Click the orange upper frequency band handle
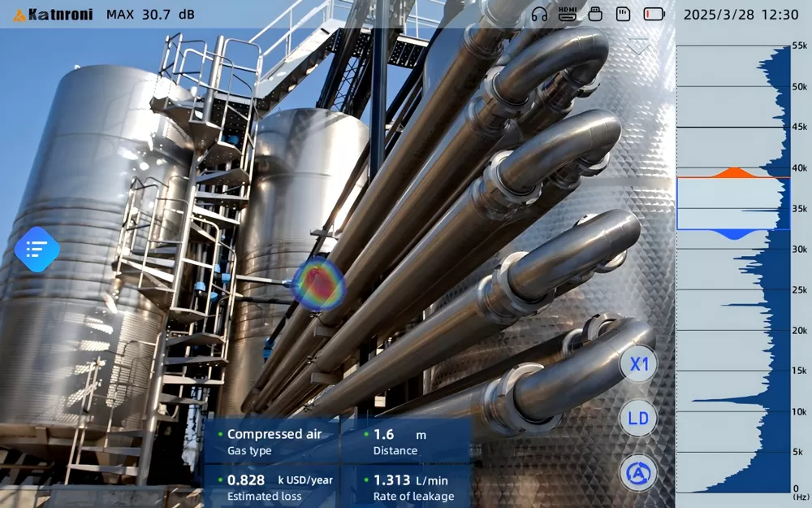The width and height of the screenshot is (812, 508). (733, 172)
